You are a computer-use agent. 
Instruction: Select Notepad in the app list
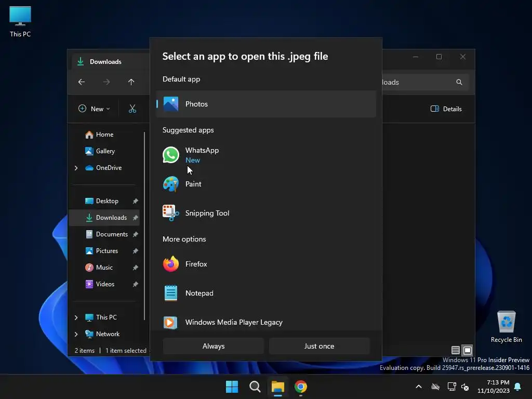(x=266, y=293)
